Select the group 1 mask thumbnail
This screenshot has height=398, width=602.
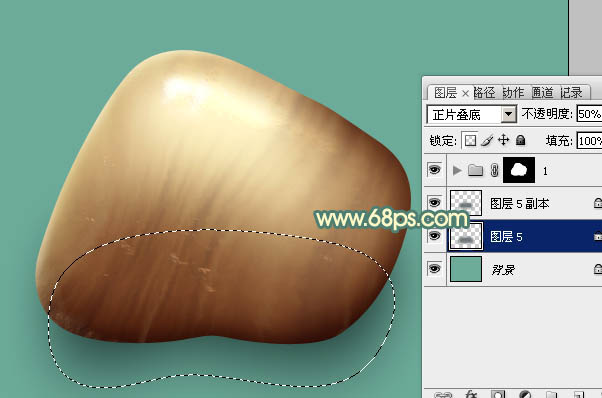pyautogui.click(x=519, y=170)
